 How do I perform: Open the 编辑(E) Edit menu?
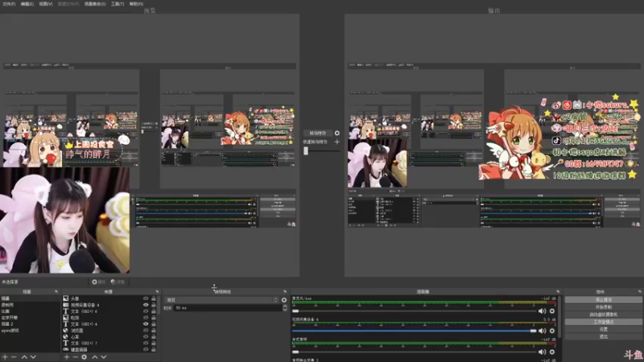click(27, 4)
